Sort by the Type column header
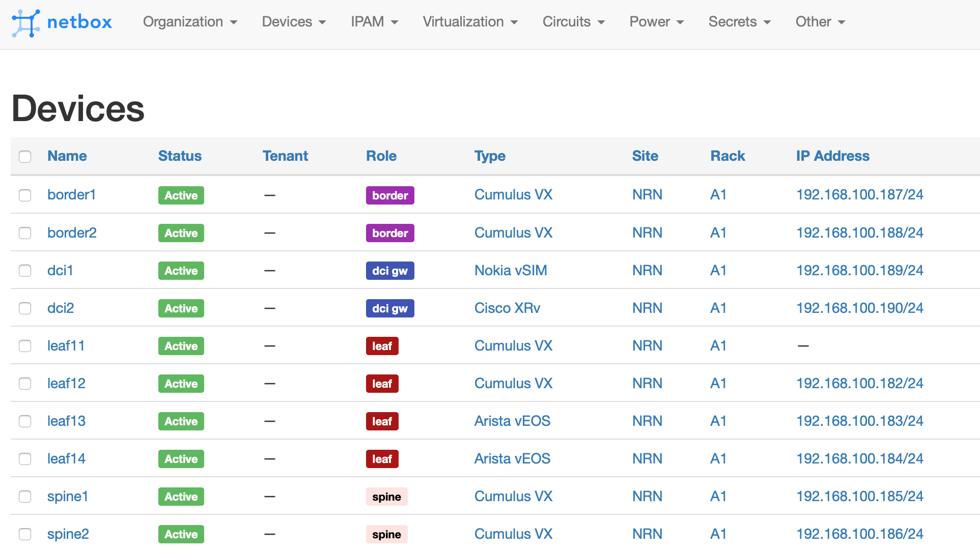 [490, 156]
